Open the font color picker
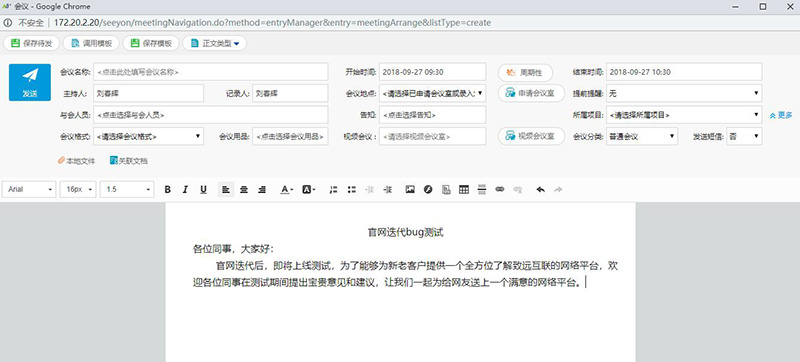The width and height of the screenshot is (800, 362). (x=286, y=190)
